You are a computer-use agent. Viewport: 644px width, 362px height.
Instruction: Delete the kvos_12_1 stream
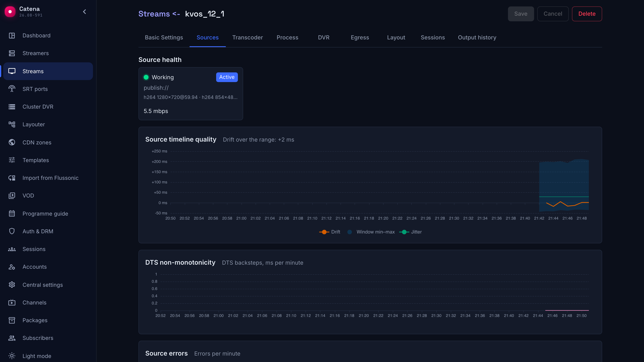click(587, 14)
